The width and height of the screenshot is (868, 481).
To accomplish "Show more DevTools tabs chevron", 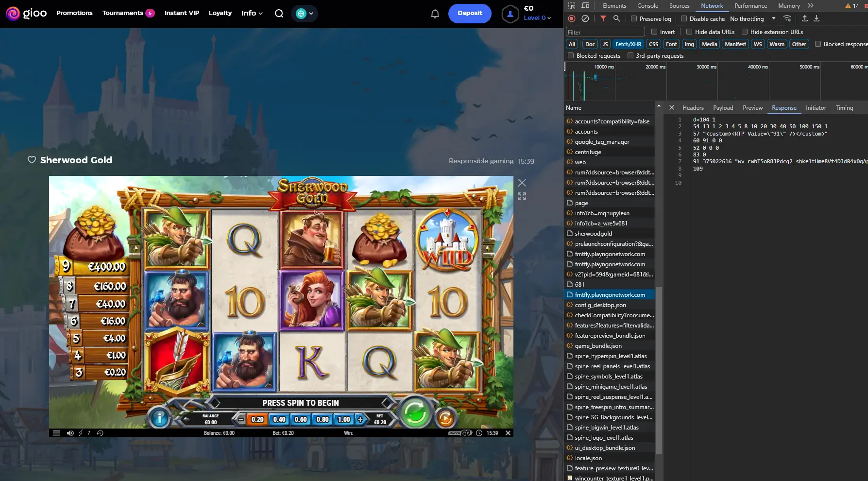I will click(x=811, y=6).
